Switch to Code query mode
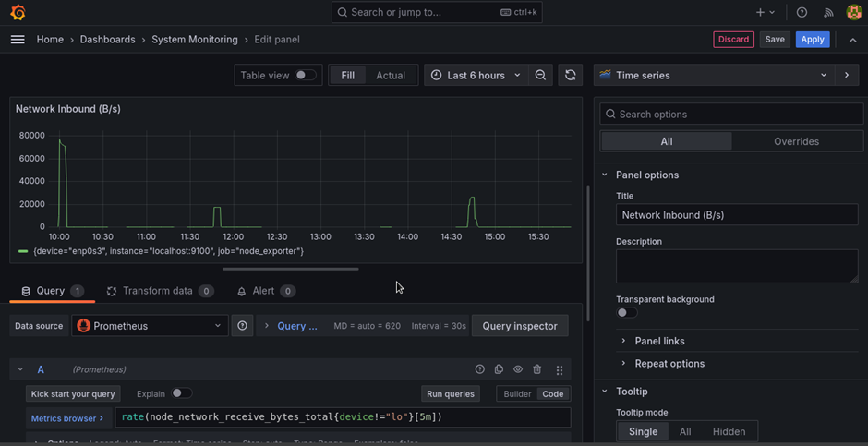 [553, 394]
